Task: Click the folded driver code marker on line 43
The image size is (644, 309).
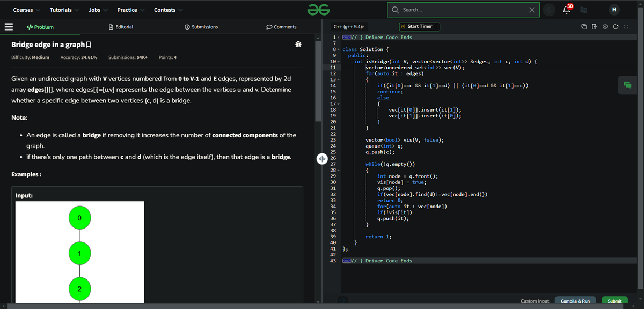Action: [347, 261]
